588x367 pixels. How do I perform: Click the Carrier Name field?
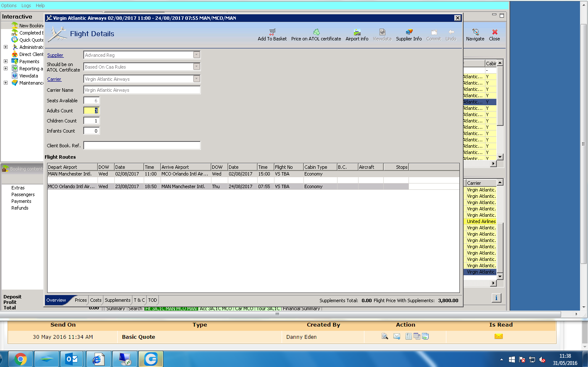click(x=142, y=90)
